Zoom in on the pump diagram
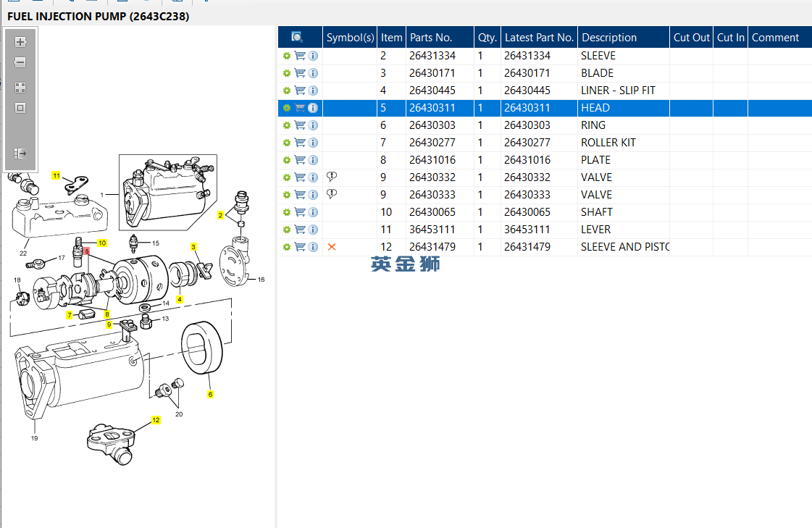 click(20, 42)
